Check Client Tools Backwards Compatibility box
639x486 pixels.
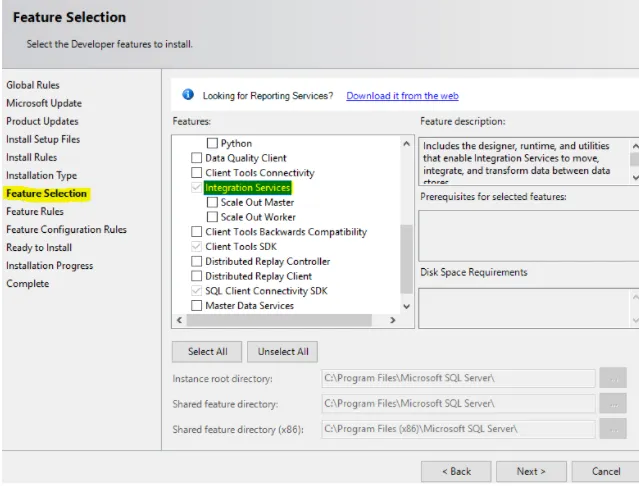point(196,232)
